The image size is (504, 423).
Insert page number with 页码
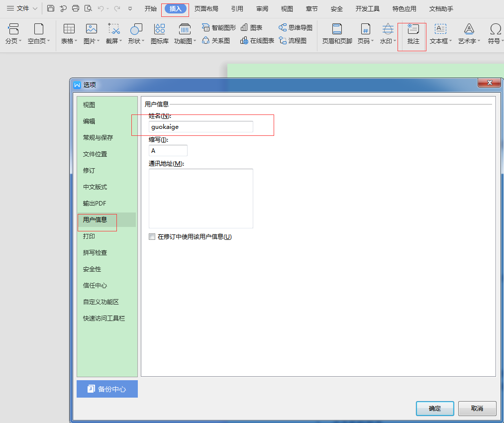click(x=366, y=34)
